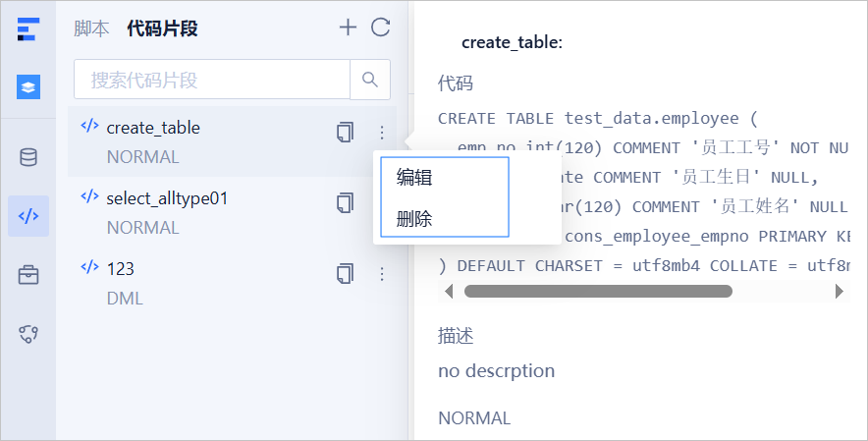Switch to the 代码片段 tab
The height and width of the screenshot is (441, 868).
162,28
